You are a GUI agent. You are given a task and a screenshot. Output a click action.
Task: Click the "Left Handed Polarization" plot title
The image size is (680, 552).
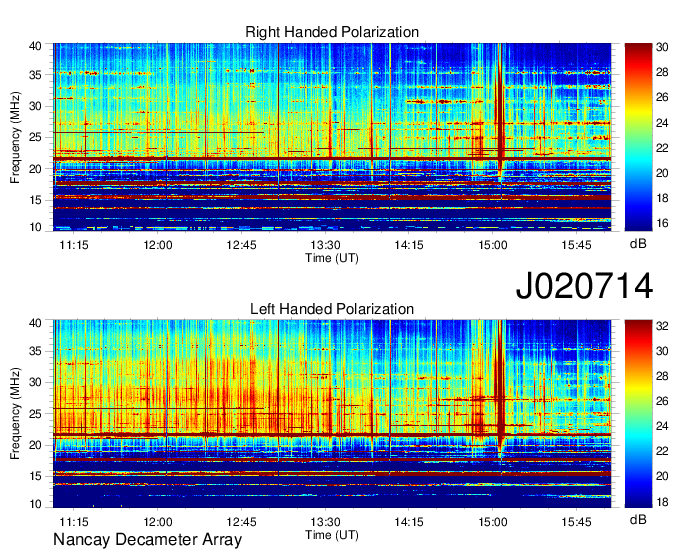pos(332,309)
